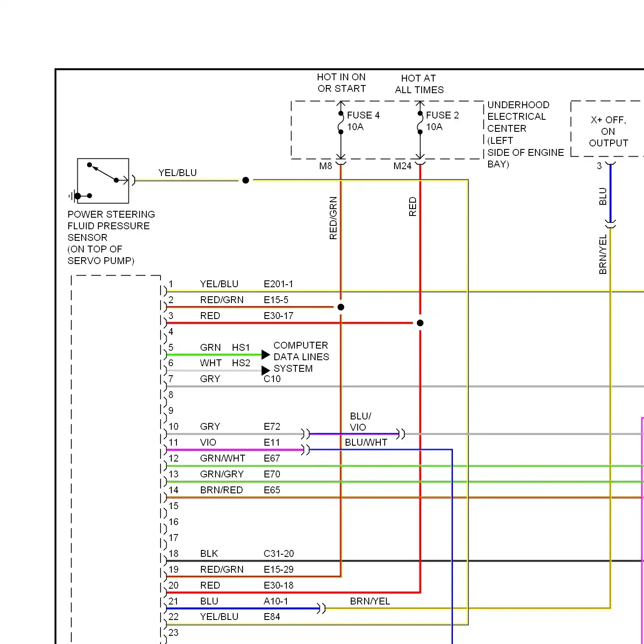Click the X+ OFF, ON OUTPUT box label
The image size is (644, 644).
pyautogui.click(x=608, y=131)
